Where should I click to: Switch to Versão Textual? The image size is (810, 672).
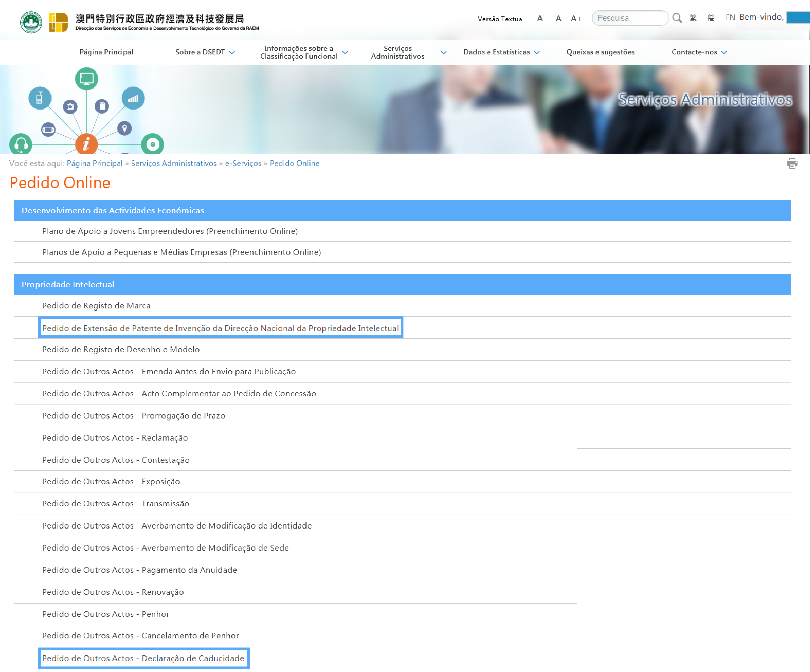[x=500, y=18]
